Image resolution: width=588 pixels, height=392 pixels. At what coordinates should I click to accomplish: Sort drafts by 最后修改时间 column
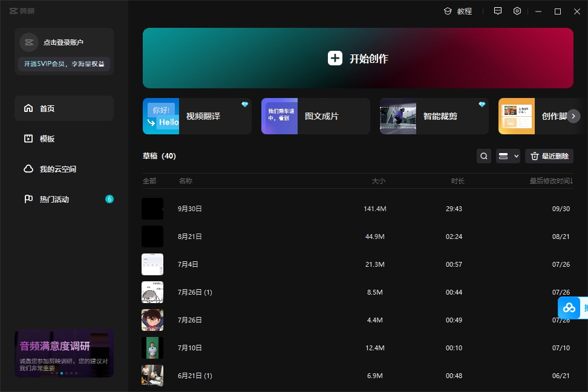click(x=550, y=181)
